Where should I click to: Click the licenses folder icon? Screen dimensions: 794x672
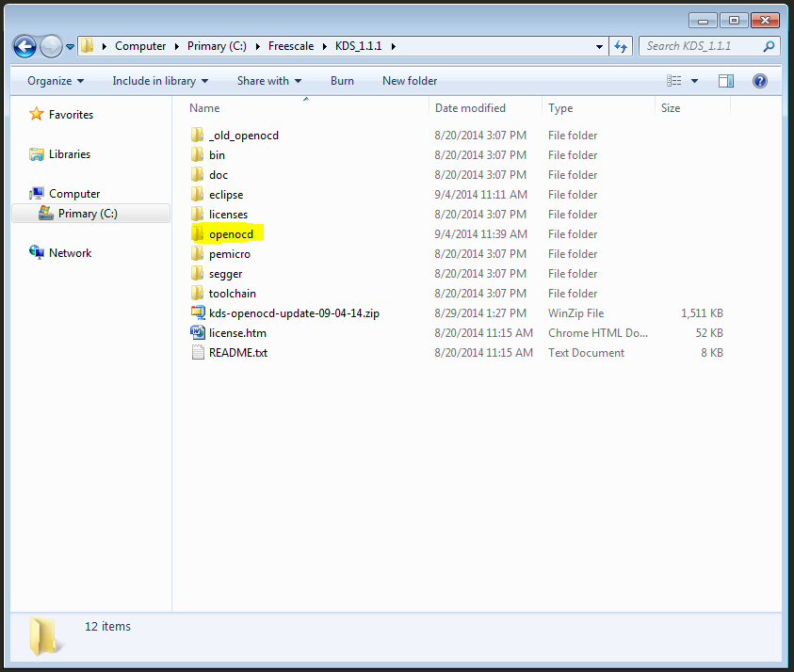[x=198, y=214]
